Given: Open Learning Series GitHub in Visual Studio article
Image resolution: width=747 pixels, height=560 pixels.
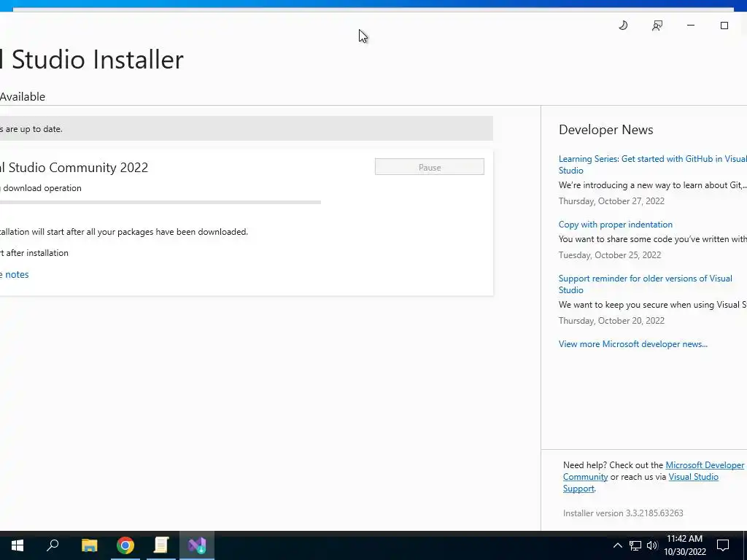Looking at the screenshot, I should 653,165.
